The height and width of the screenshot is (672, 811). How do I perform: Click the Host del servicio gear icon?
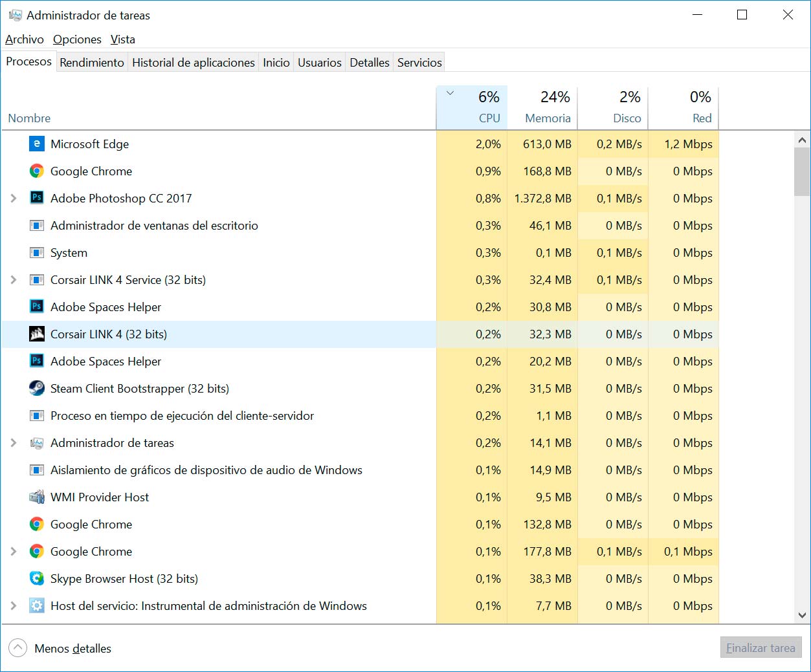pos(37,605)
